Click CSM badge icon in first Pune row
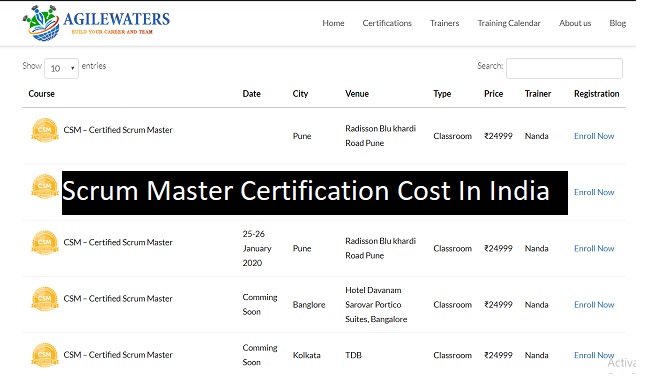This screenshot has height=391, width=645. (x=45, y=130)
